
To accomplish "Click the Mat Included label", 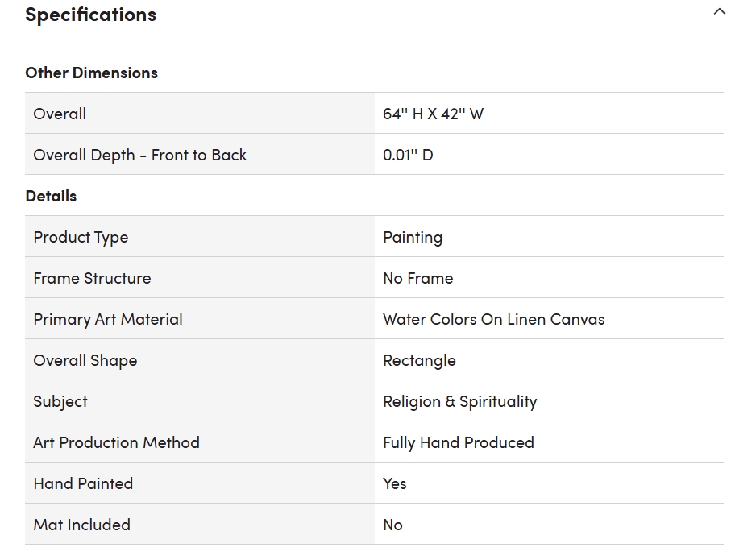I will pos(81,525).
